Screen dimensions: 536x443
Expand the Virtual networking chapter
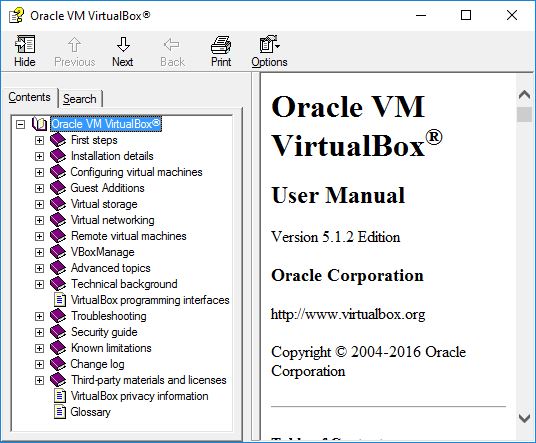click(39, 220)
